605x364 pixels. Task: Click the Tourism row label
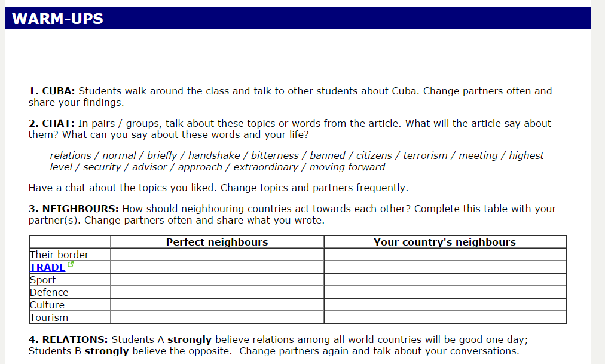pos(49,317)
